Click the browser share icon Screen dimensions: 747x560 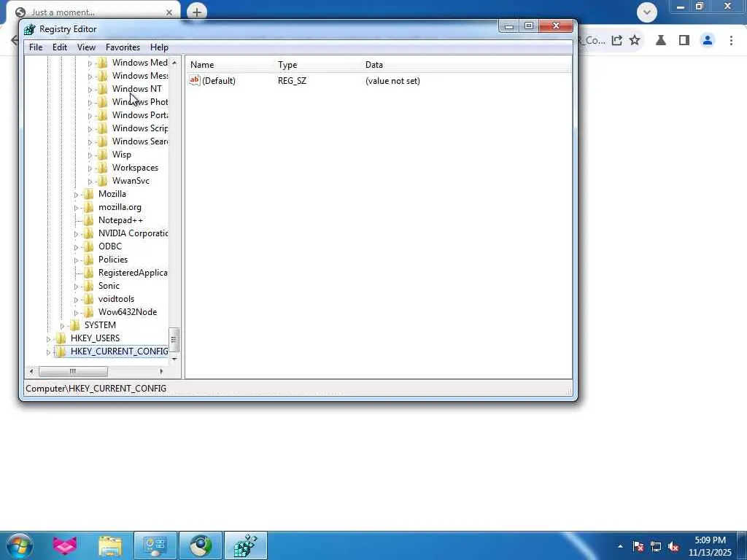617,41
